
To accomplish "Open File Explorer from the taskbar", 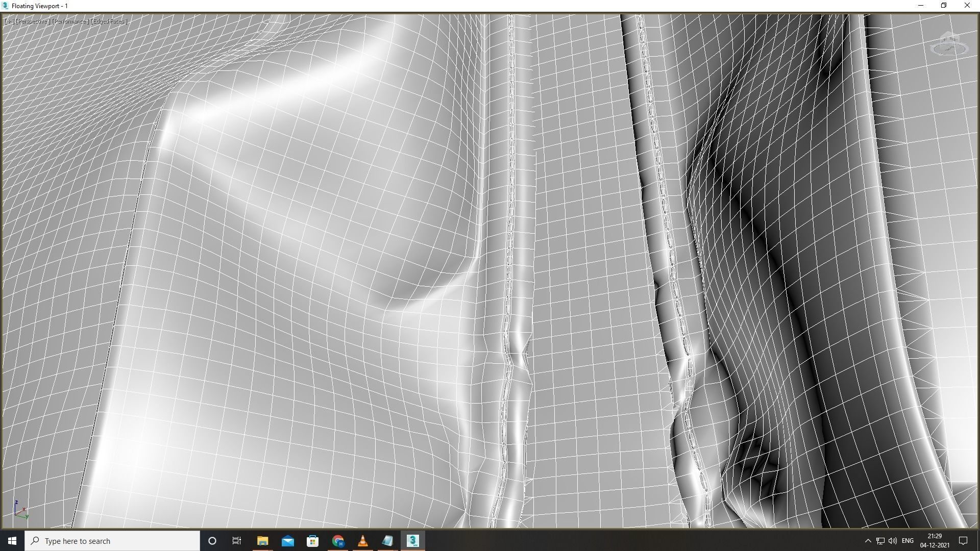I will click(262, 541).
